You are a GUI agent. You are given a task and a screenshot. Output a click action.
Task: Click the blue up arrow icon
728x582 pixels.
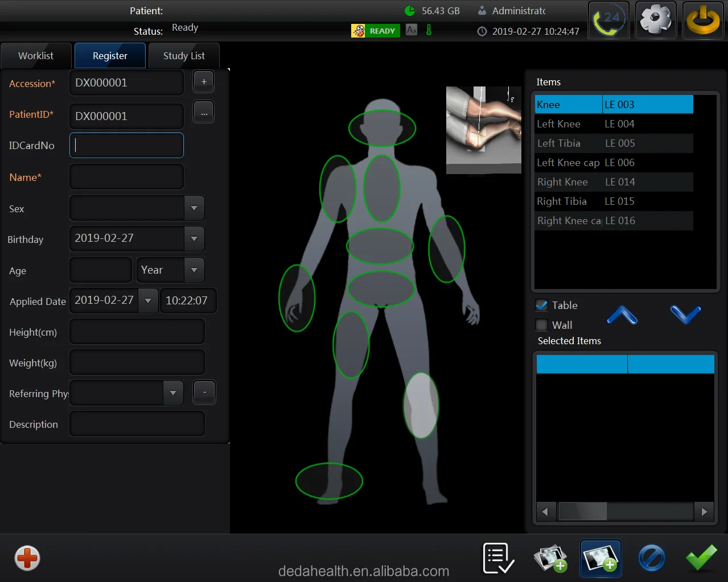click(622, 315)
